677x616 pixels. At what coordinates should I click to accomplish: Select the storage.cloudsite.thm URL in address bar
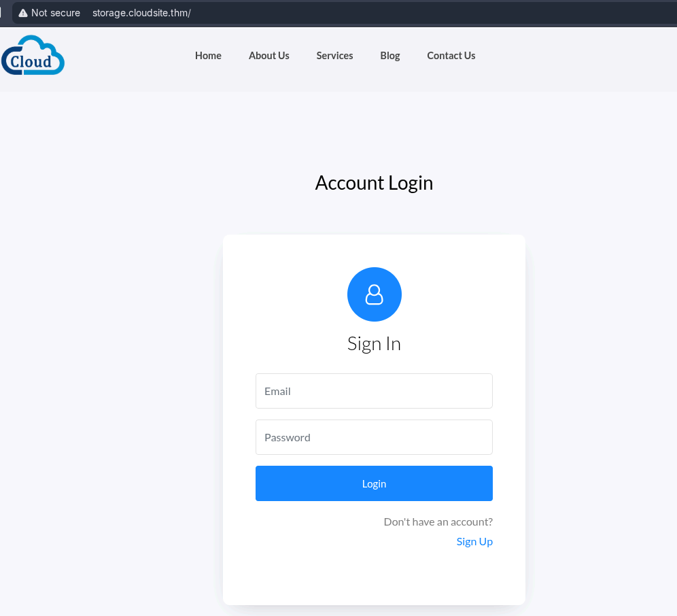point(141,13)
